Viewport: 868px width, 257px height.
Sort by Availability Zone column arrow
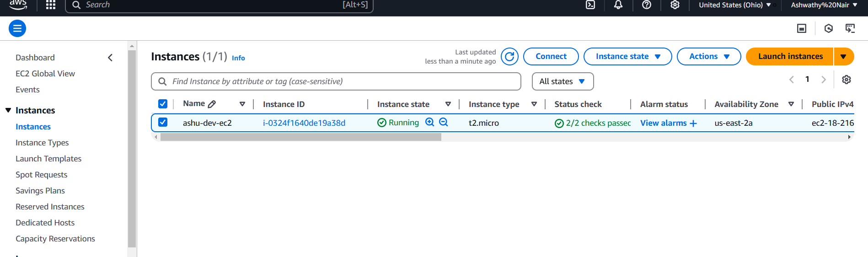tap(791, 104)
